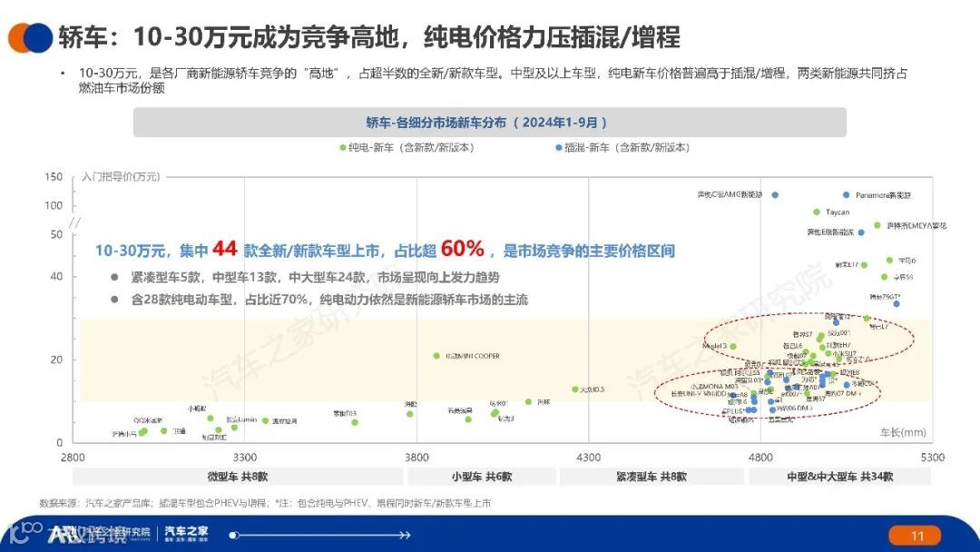Select the green 宝马i5 data point
Viewport: 980px width, 552px height.
889,260
